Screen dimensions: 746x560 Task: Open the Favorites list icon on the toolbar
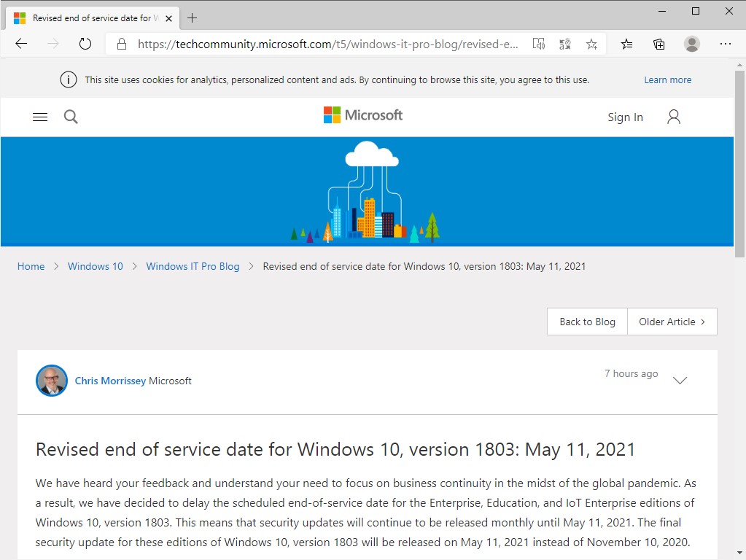pyautogui.click(x=626, y=44)
